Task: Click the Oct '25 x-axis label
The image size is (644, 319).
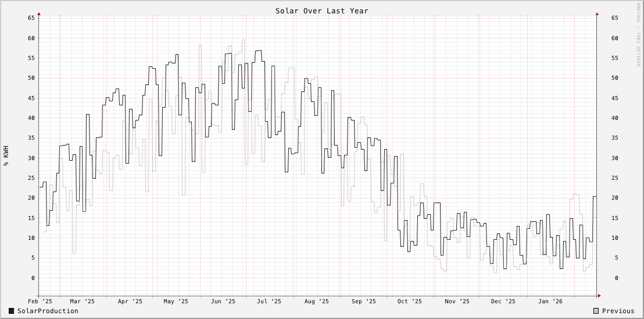Action: click(x=409, y=302)
